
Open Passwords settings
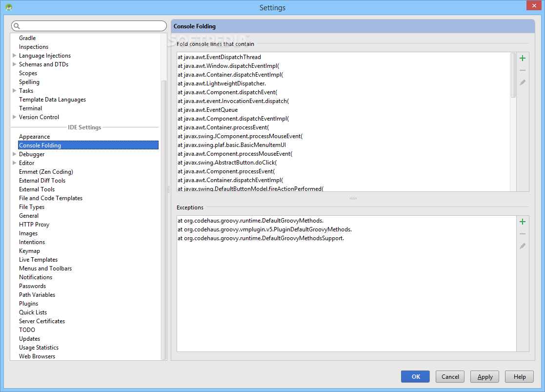pyautogui.click(x=32, y=286)
